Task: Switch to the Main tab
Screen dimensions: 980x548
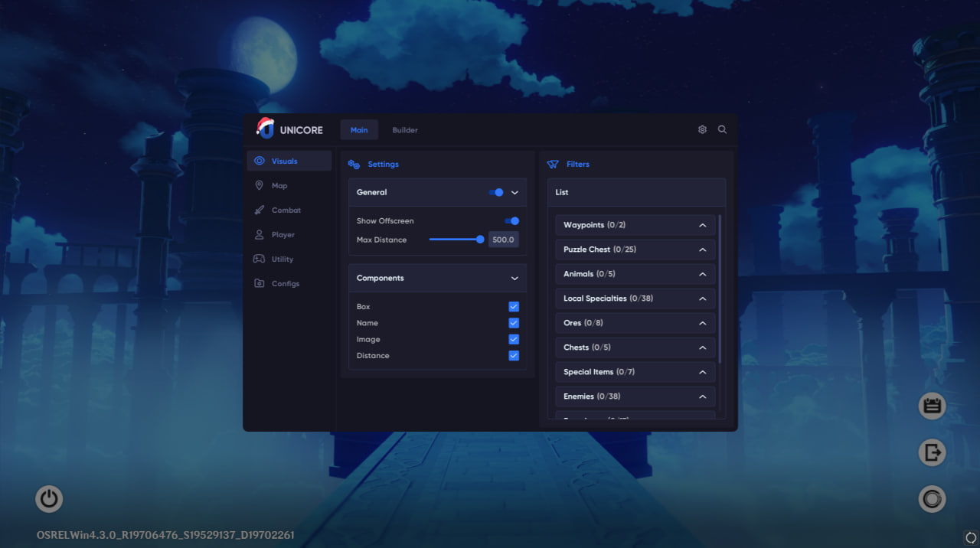Action: point(359,130)
